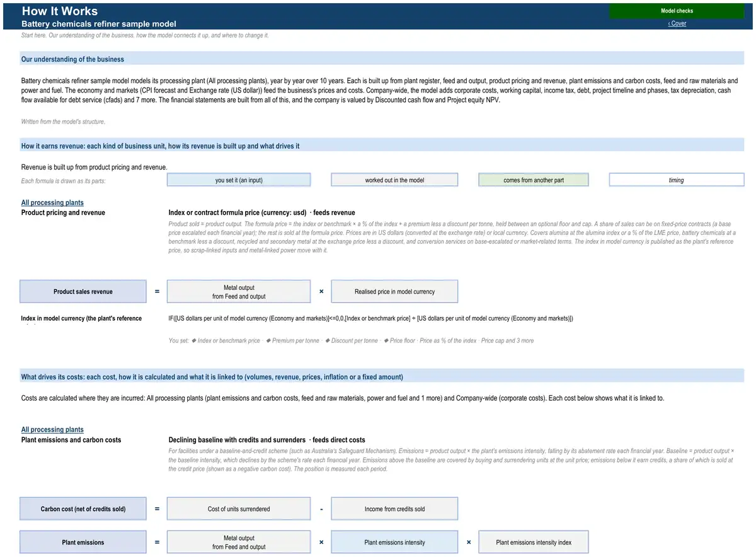
Task: Click the IF formula text for index in model currency
Action: (x=370, y=319)
